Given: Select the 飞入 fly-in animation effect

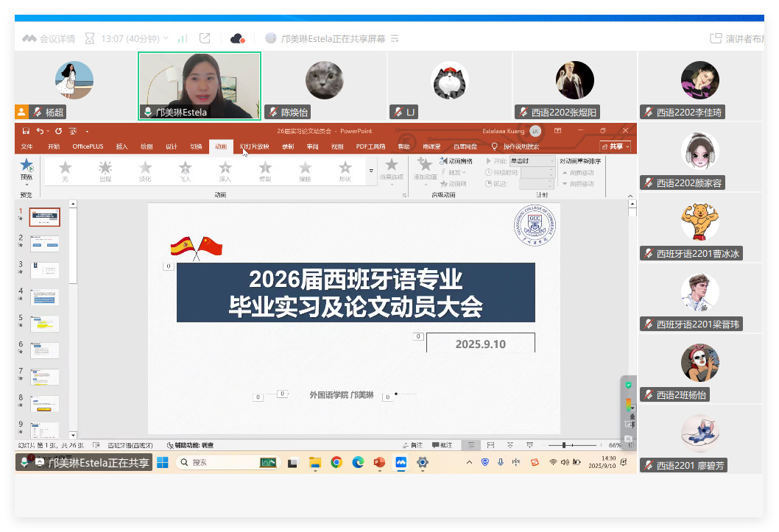Looking at the screenshot, I should 185,168.
